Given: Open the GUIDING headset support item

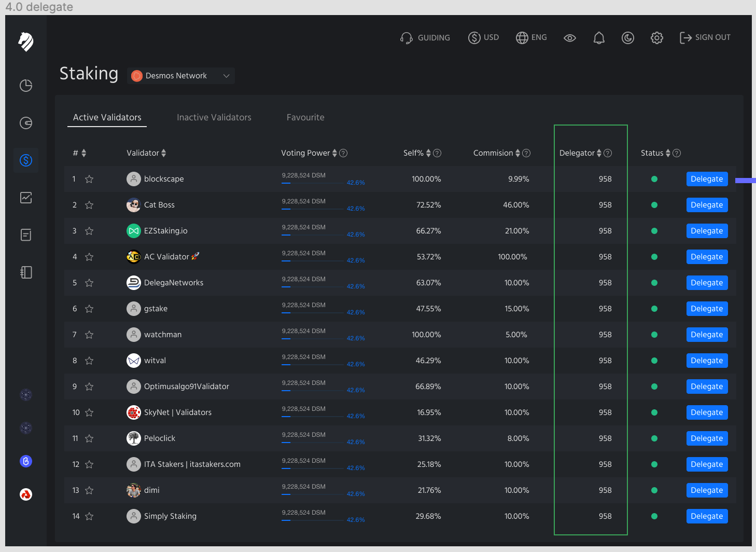Looking at the screenshot, I should pos(425,38).
